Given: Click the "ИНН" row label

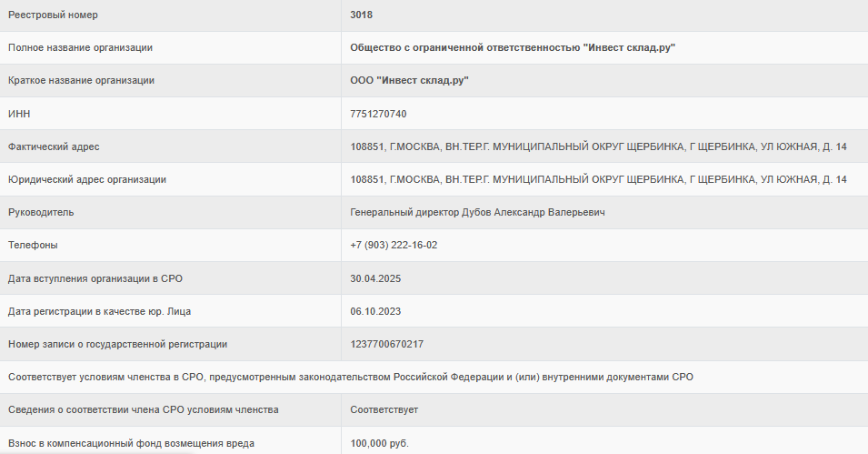Looking at the screenshot, I should (20, 114).
